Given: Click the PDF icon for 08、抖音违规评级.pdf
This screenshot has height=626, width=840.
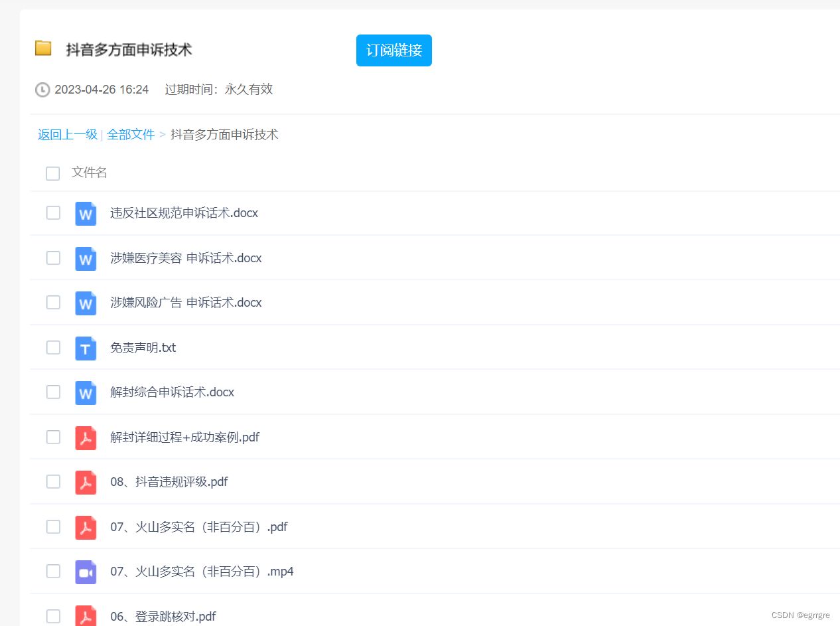Looking at the screenshot, I should click(86, 482).
